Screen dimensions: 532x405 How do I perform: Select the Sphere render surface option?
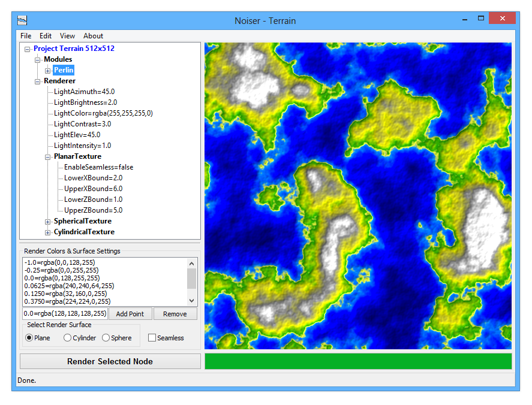tap(106, 338)
